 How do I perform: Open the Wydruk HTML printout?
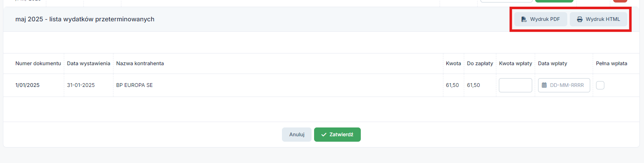599,19
